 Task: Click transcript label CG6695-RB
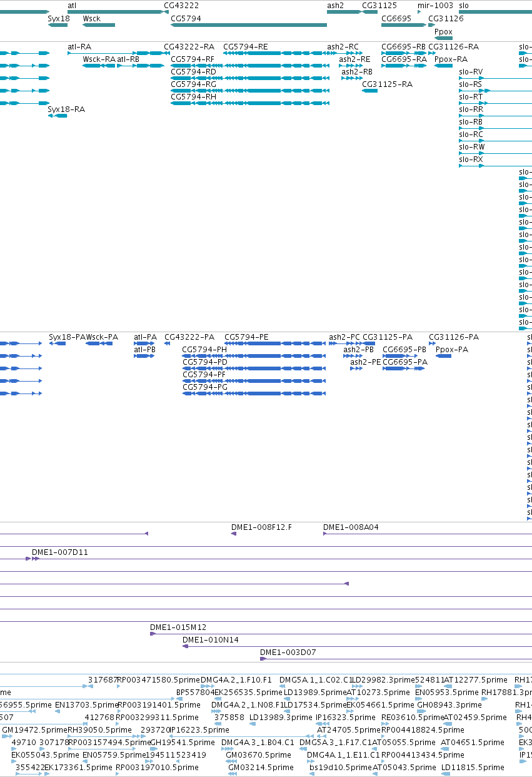point(403,47)
